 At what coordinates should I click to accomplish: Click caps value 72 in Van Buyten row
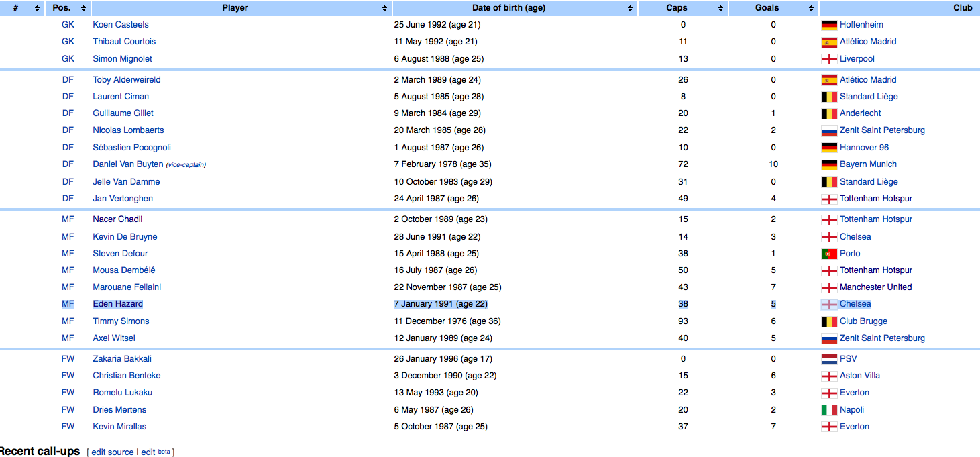point(683,164)
